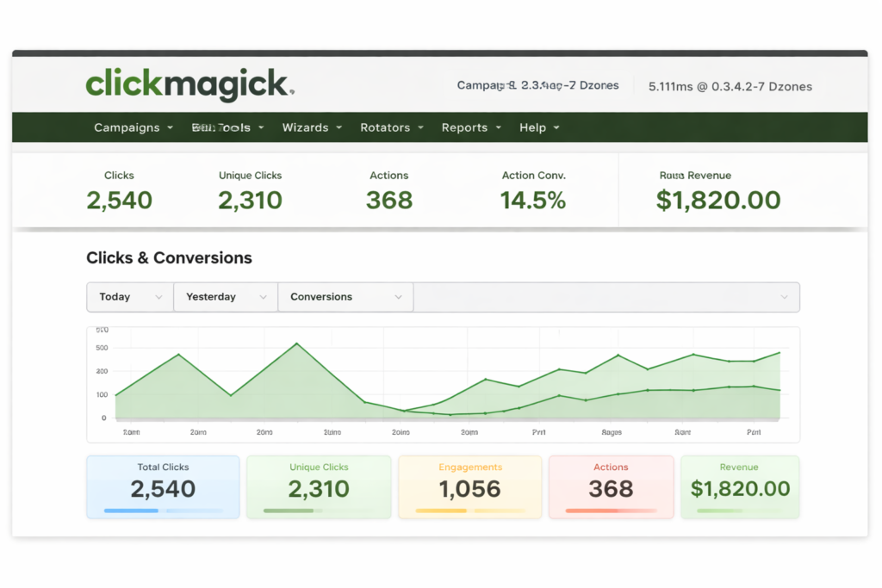The image size is (882, 588).
Task: Open the Campaigns menu
Action: pos(127,127)
